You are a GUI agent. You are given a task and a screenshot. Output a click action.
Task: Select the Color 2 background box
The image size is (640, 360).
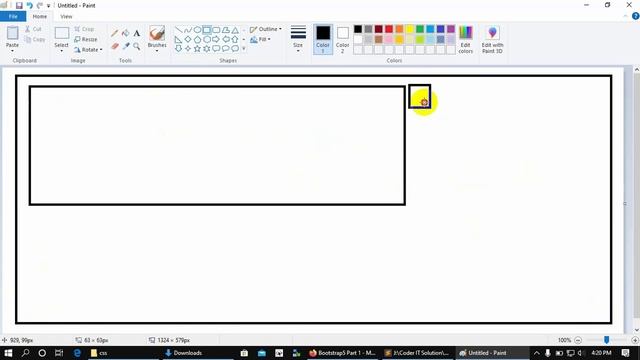(342, 39)
